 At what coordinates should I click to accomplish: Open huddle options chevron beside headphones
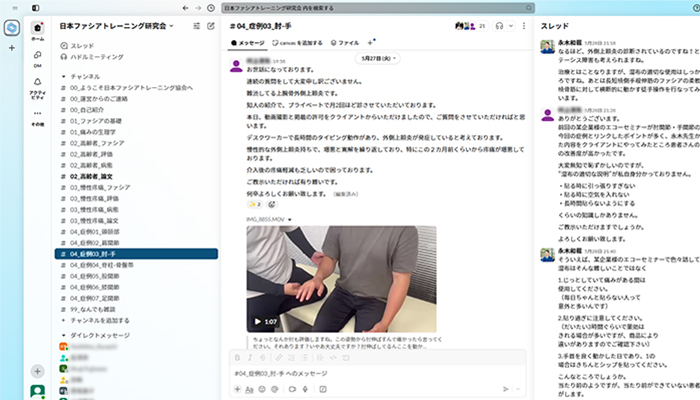[511, 26]
